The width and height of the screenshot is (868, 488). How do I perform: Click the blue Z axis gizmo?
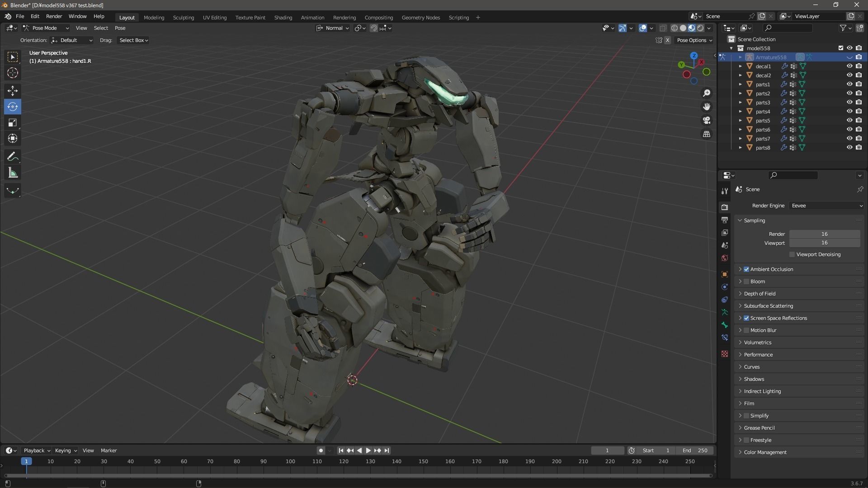693,56
